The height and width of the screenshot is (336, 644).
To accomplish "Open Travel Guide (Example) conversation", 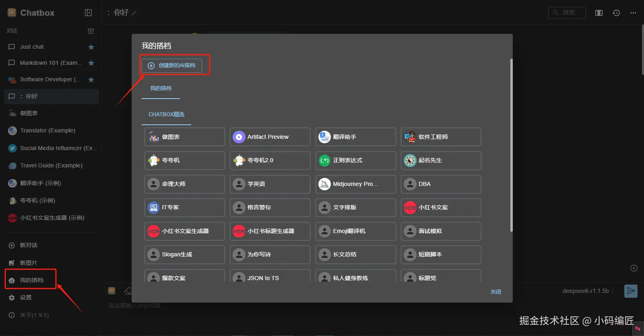I will 52,165.
